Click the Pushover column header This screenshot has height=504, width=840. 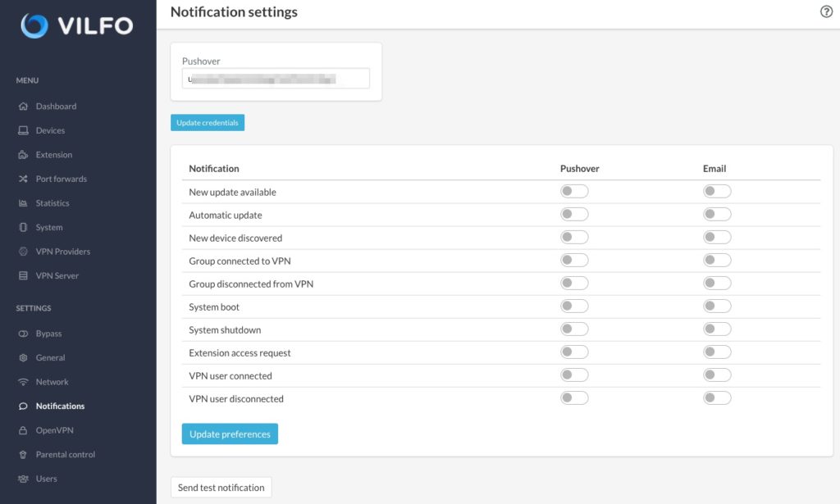click(580, 169)
